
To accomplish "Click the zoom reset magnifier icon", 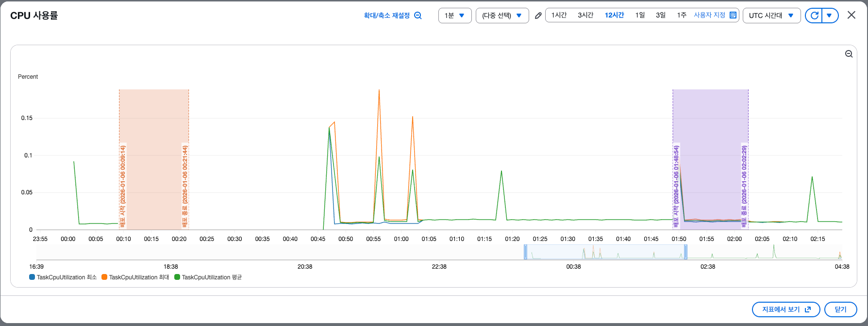I will [x=418, y=16].
